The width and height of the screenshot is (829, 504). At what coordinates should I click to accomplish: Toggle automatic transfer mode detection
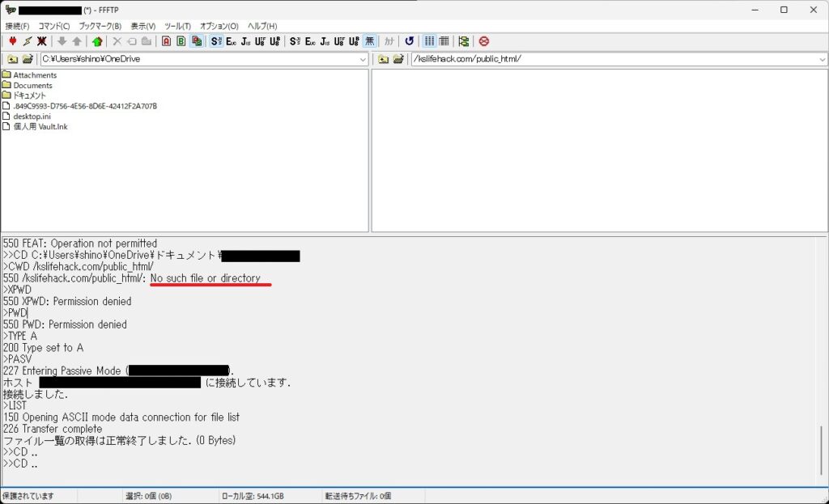[x=196, y=41]
